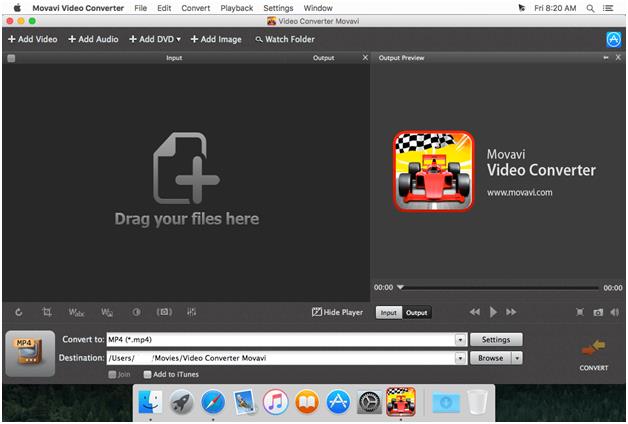Image resolution: width=628 pixels, height=424 pixels.
Task: Take a snapshot with the camera icon
Action: (598, 312)
